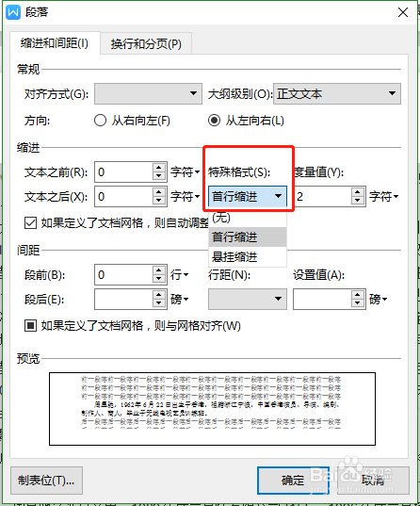The width and height of the screenshot is (420, 506).
Task: Change the unit 字符 beside 文本之后
Action: pos(186,197)
